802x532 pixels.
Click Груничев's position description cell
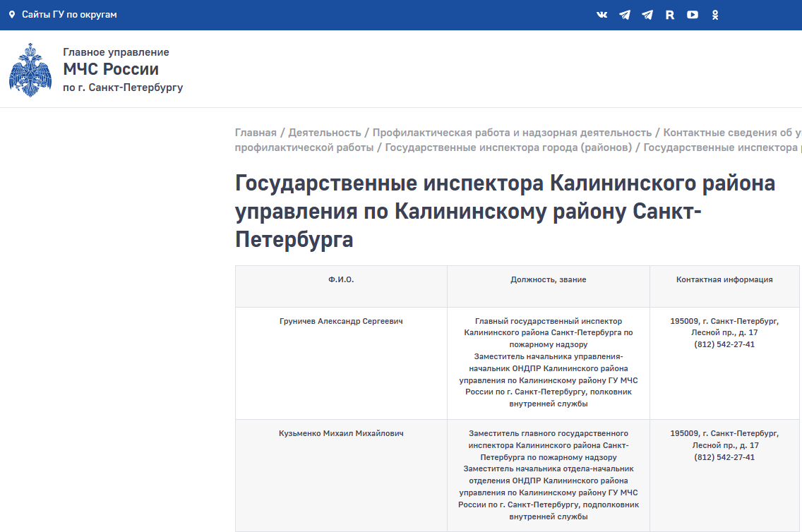point(549,363)
